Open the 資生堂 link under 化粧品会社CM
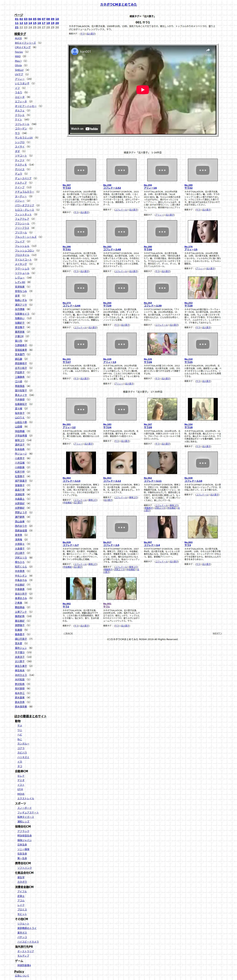Image resolution: width=237 pixels, height=980 pixels. point(21,877)
